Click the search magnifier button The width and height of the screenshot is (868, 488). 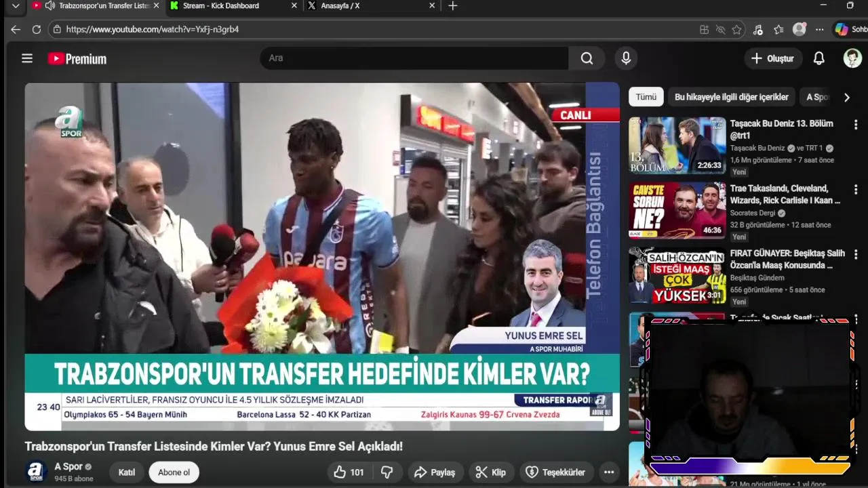click(587, 58)
